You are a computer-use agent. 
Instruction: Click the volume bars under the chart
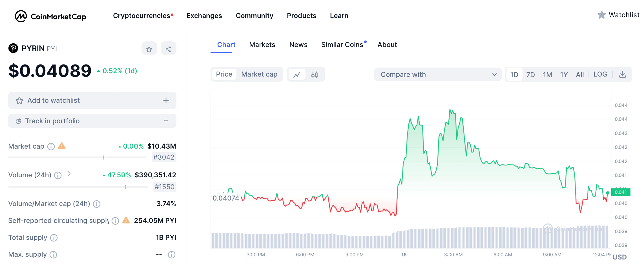point(410,237)
